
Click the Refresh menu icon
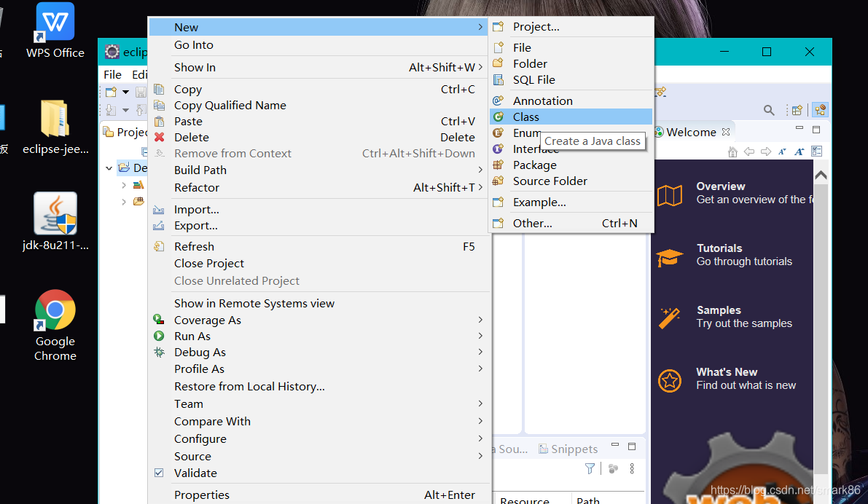pyautogui.click(x=159, y=246)
